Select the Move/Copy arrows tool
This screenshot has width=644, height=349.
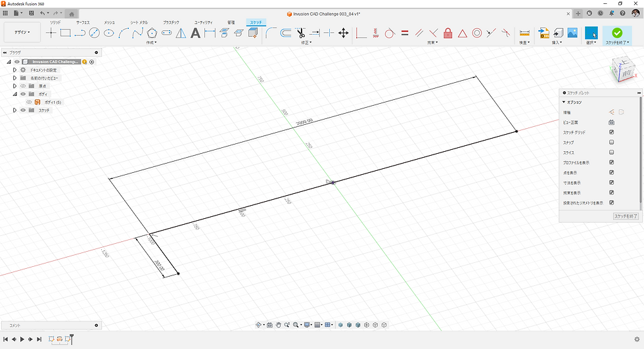pyautogui.click(x=343, y=34)
